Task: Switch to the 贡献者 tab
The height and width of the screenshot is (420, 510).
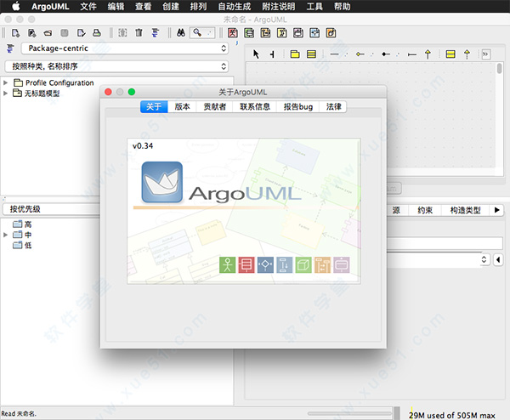Action: 215,107
